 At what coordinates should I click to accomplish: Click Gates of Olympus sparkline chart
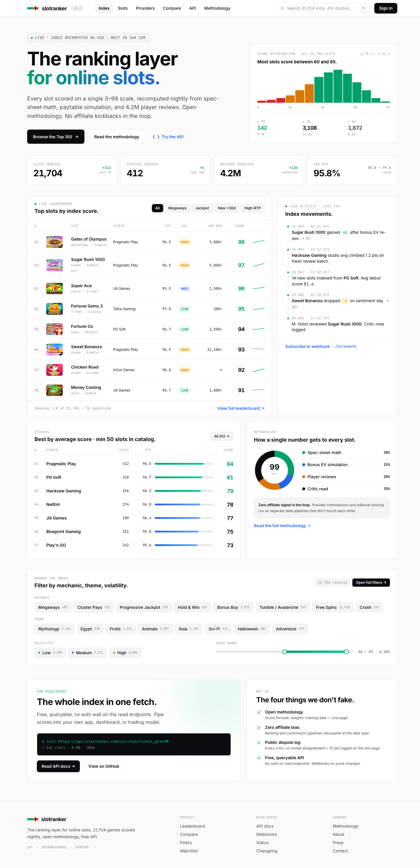(258, 241)
